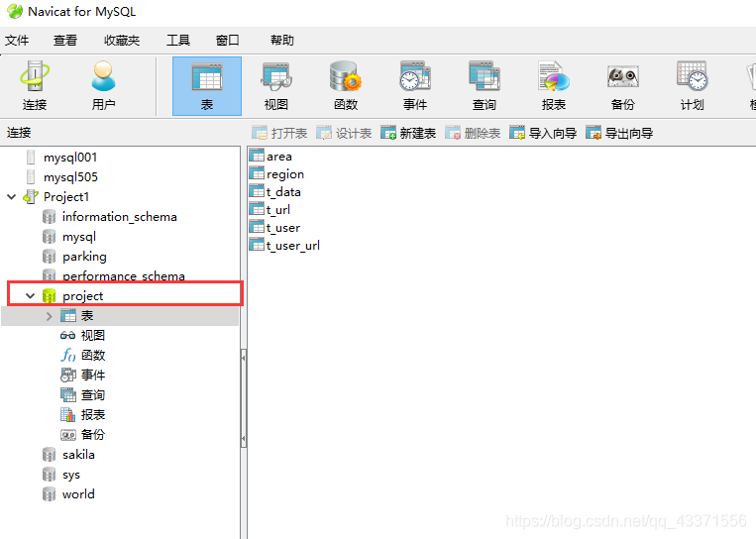Select the t_user table
This screenshot has width=756, height=539.
pos(283,228)
